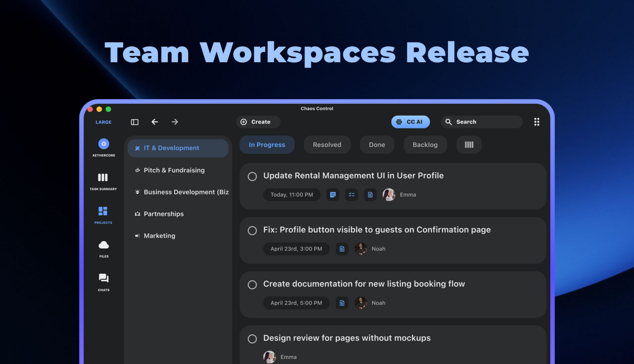
Task: Click Noah's avatar on Fix: Profile button task
Action: [x=361, y=249]
